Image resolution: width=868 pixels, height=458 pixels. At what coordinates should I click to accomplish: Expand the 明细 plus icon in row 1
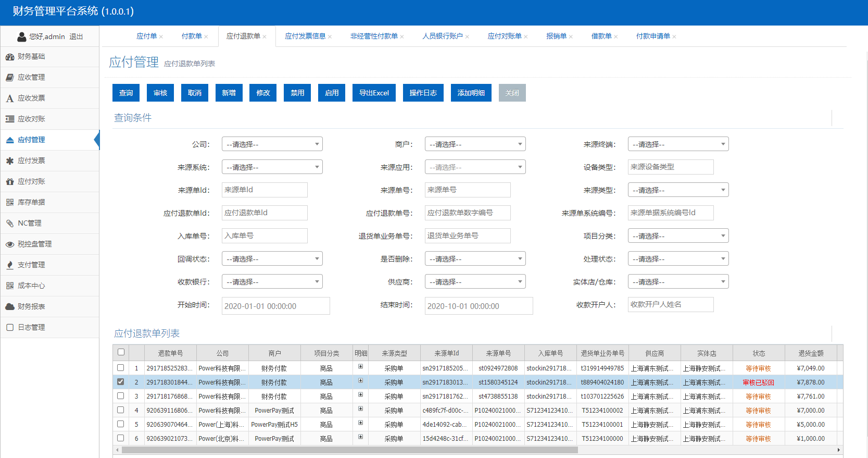tap(360, 367)
